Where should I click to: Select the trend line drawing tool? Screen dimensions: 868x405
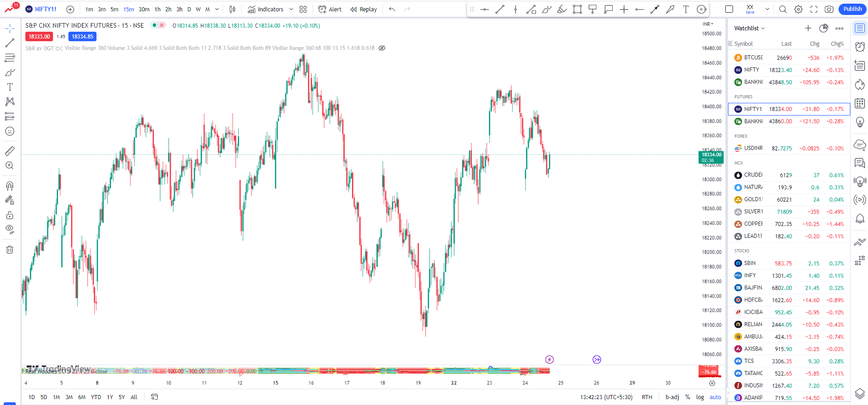(10, 43)
